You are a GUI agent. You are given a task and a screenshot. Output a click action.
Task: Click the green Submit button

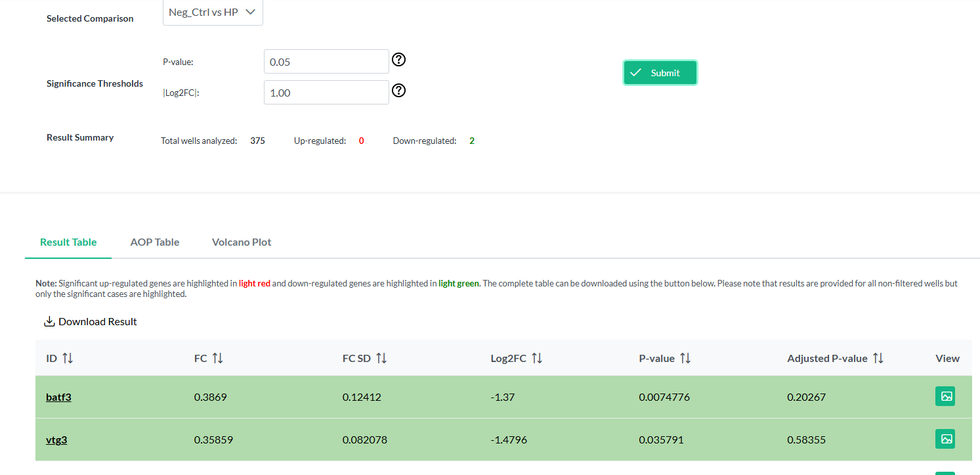point(660,73)
